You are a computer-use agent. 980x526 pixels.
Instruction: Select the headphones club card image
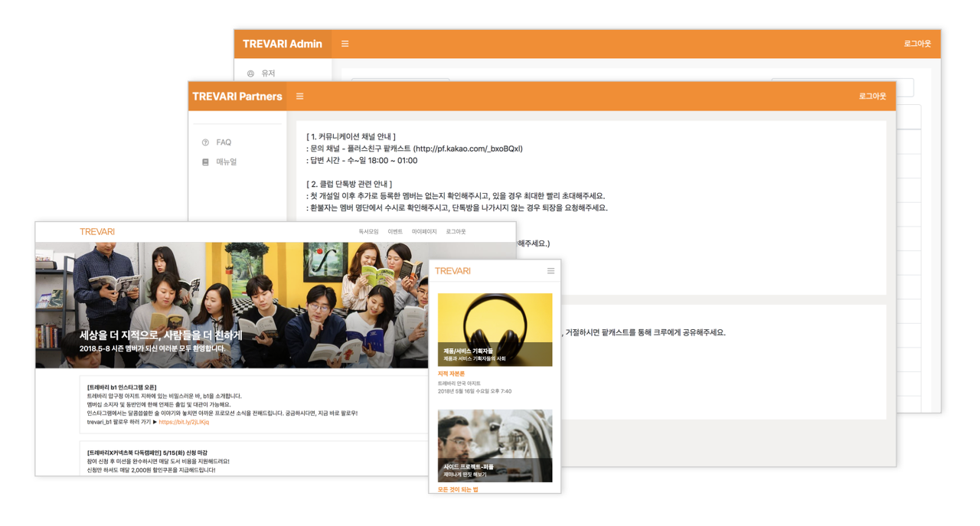[x=495, y=329]
